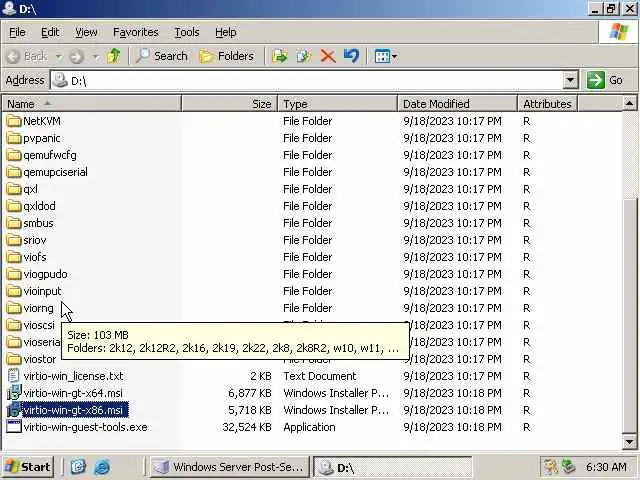Expand the Address bar dropdown

570,80
